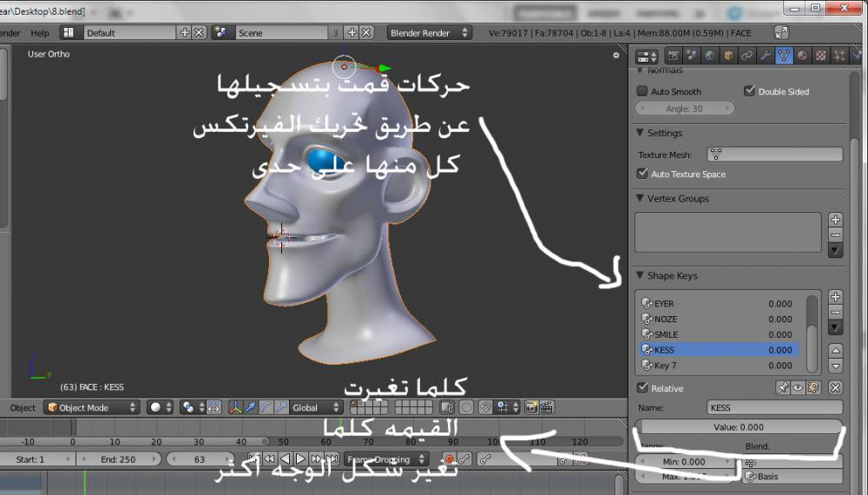The image size is (868, 495).
Task: Toggle snap magnet icon in viewport header
Action: coord(485,407)
